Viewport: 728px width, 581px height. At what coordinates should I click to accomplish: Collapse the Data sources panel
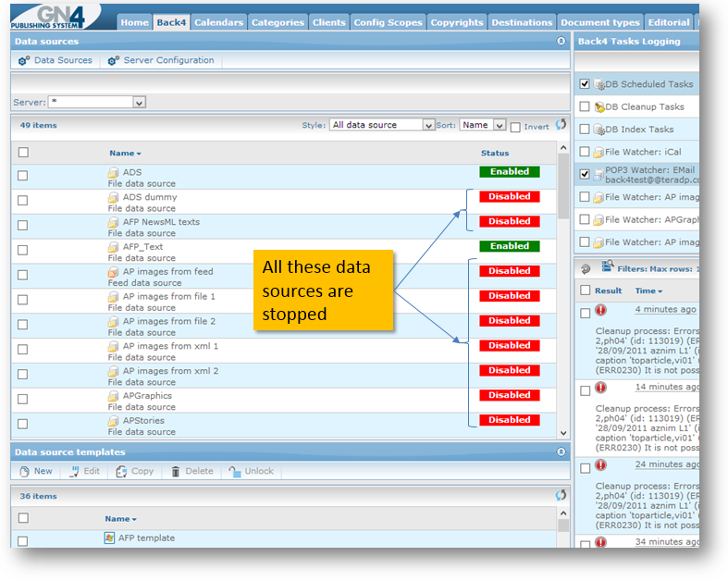pos(561,42)
